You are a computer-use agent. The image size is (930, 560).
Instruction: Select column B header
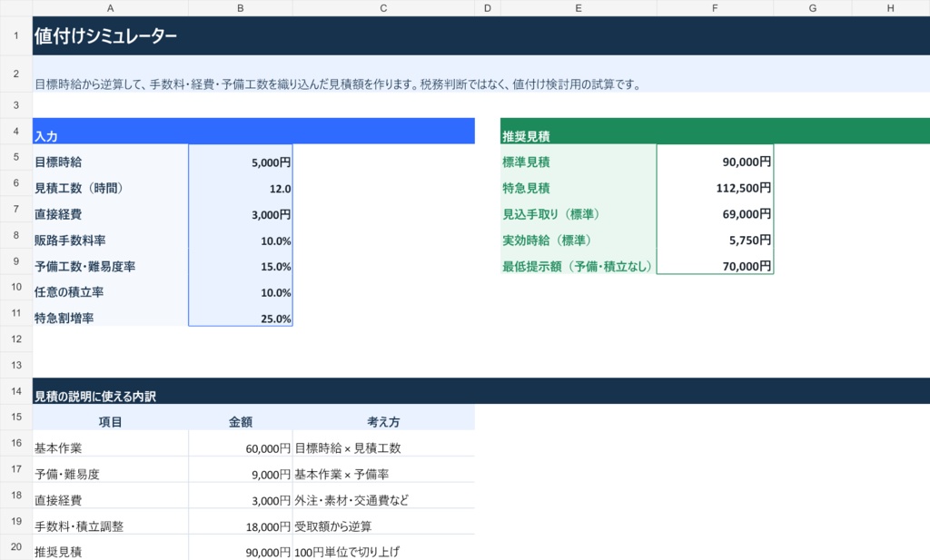[x=240, y=7]
